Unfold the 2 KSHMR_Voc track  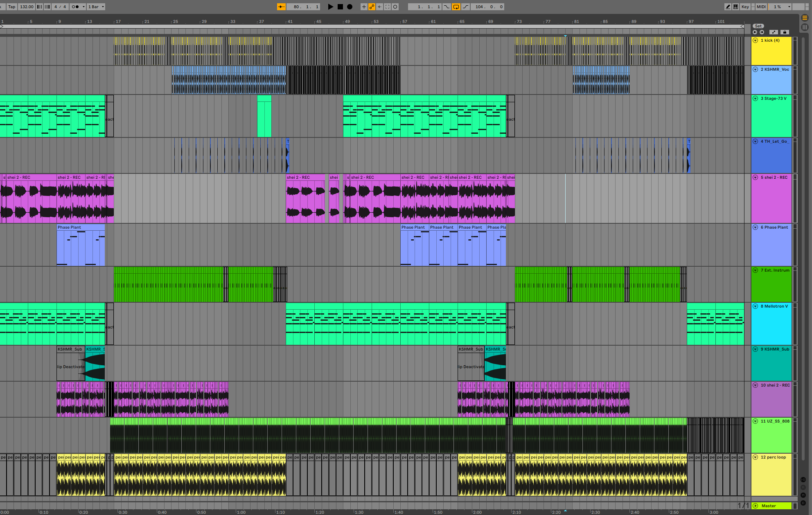click(756, 70)
